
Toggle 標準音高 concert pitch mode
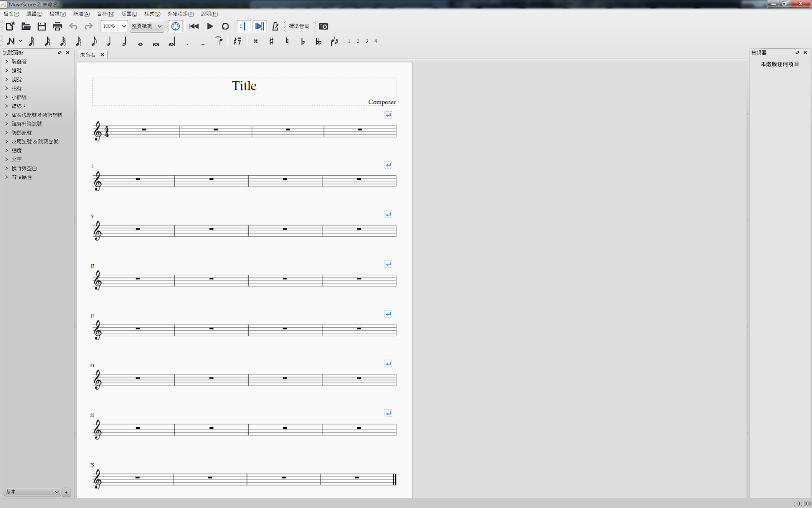[x=299, y=26]
